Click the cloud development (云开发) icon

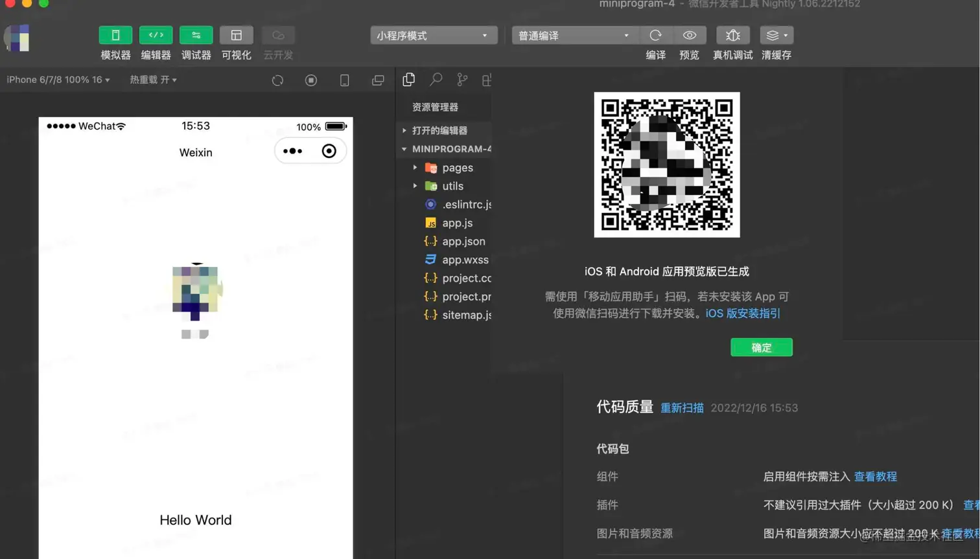coord(278,35)
